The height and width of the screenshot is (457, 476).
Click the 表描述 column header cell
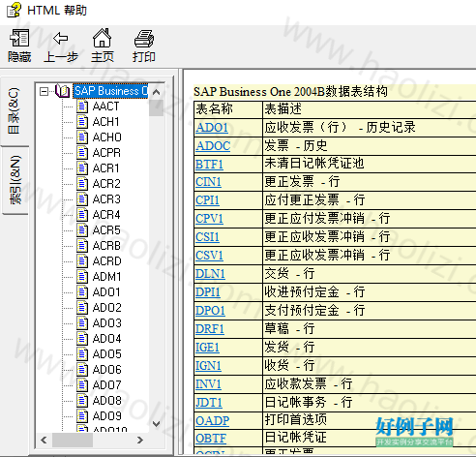[x=370, y=109]
